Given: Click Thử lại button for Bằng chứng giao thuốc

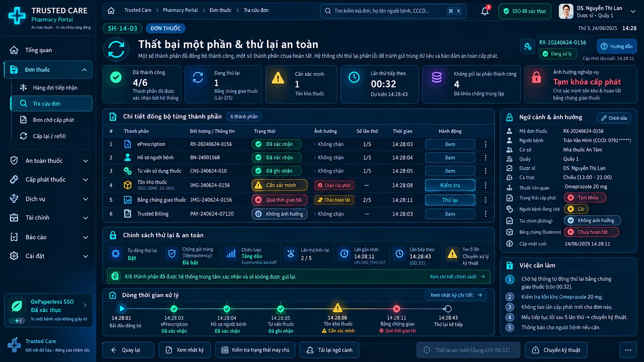Looking at the screenshot, I should click(x=450, y=200).
